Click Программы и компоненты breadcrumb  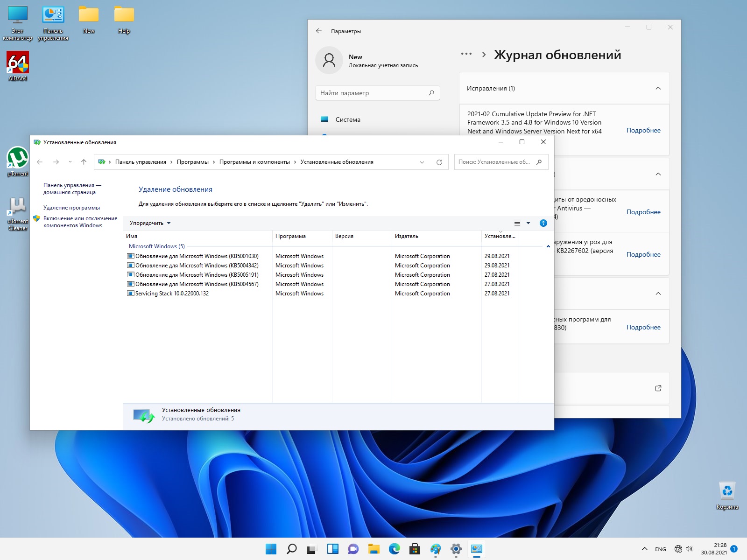254,162
